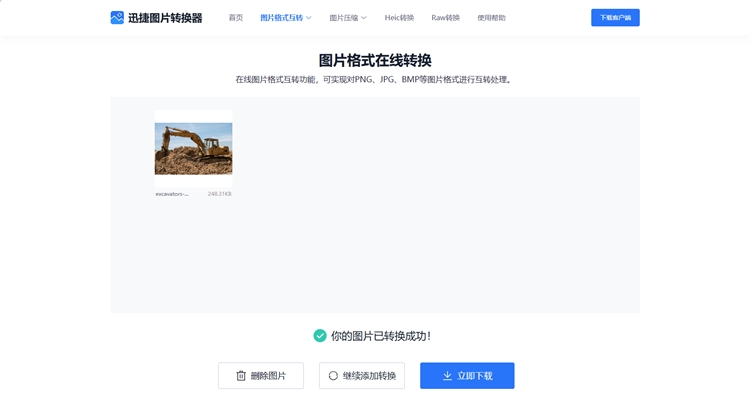Click the green success checkmark icon
This screenshot has height=410, width=750.
[x=320, y=336]
